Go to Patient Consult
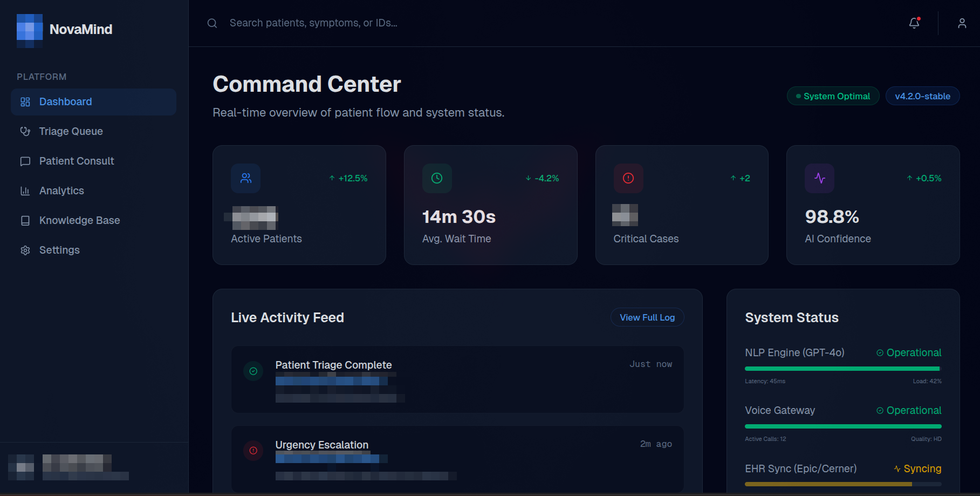The width and height of the screenshot is (980, 496). (x=93, y=161)
